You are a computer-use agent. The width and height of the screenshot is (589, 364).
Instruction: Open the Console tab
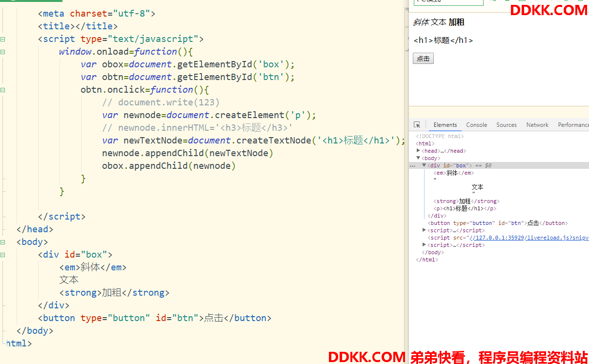coord(477,125)
